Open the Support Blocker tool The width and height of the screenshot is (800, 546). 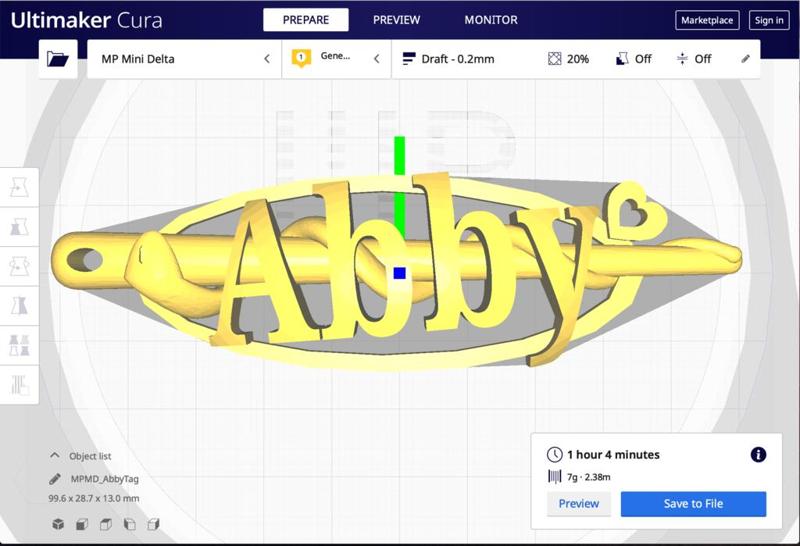pos(19,385)
